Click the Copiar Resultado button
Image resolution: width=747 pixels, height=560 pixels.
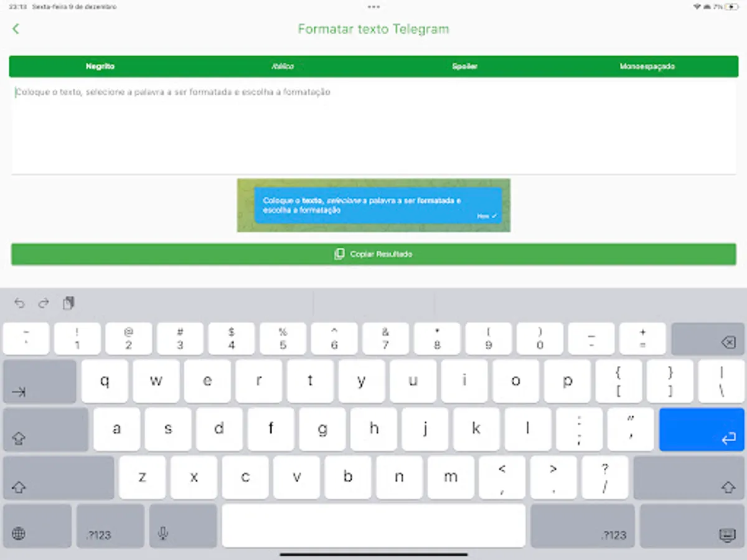[x=374, y=254]
